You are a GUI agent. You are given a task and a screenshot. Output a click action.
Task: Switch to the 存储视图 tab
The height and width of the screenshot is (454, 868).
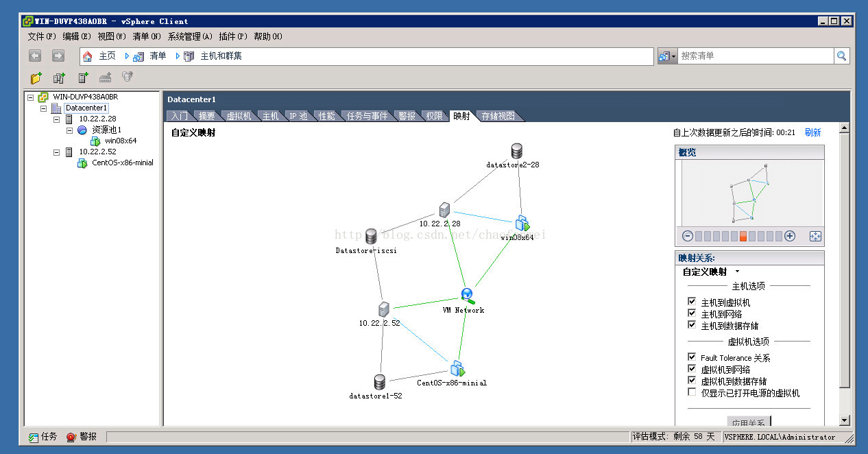498,116
